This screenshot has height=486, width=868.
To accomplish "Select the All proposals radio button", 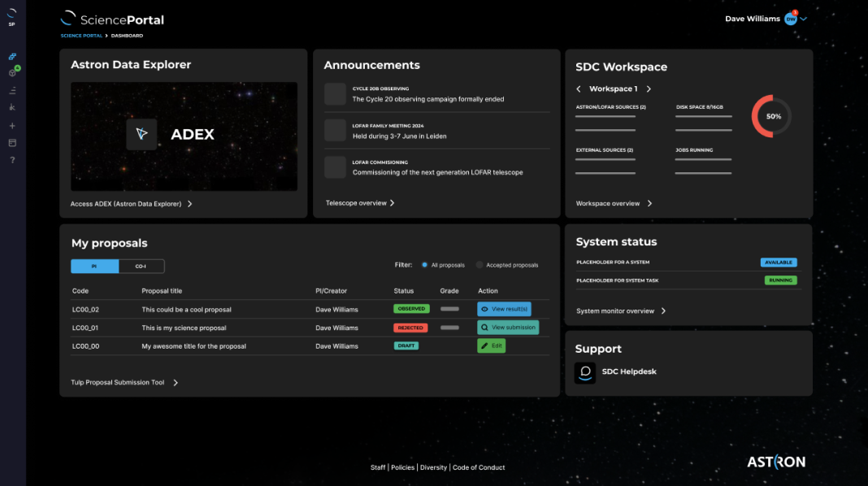I will (425, 265).
